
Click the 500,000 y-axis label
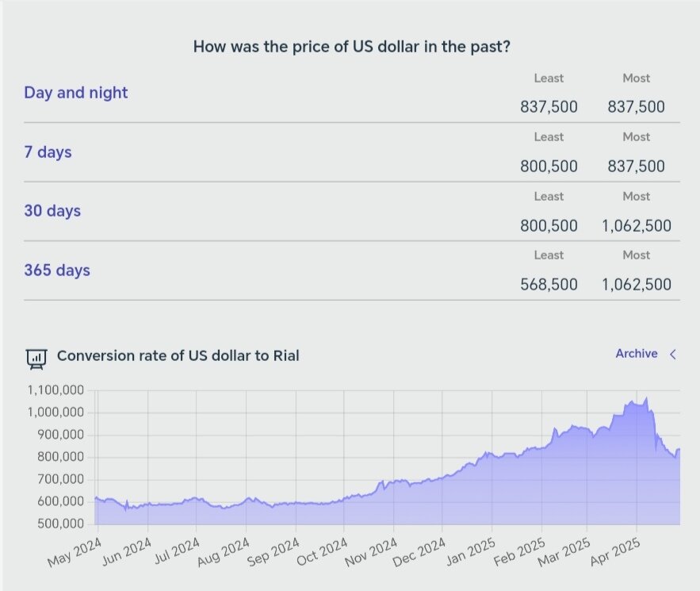click(x=59, y=524)
